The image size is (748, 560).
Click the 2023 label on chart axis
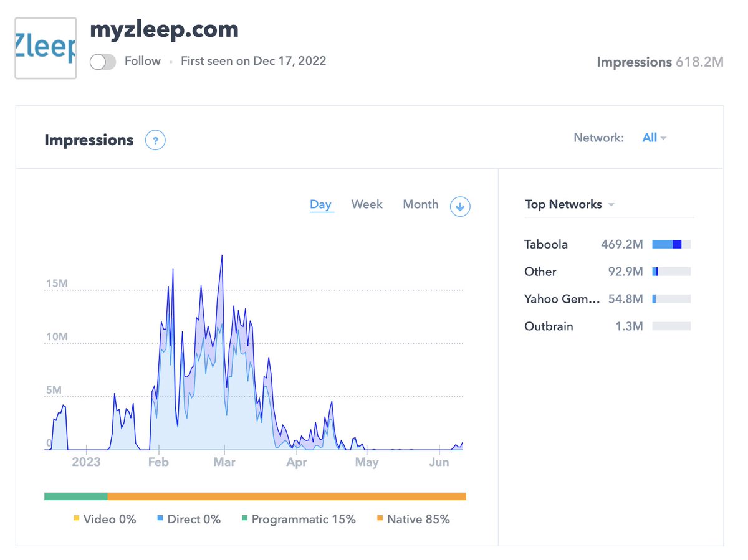pos(86,462)
